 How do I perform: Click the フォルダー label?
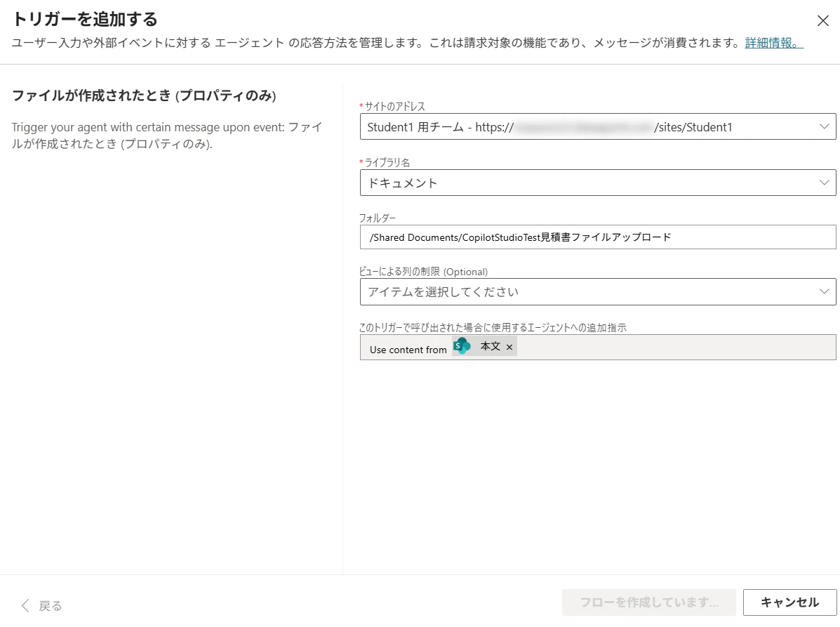[x=377, y=218]
